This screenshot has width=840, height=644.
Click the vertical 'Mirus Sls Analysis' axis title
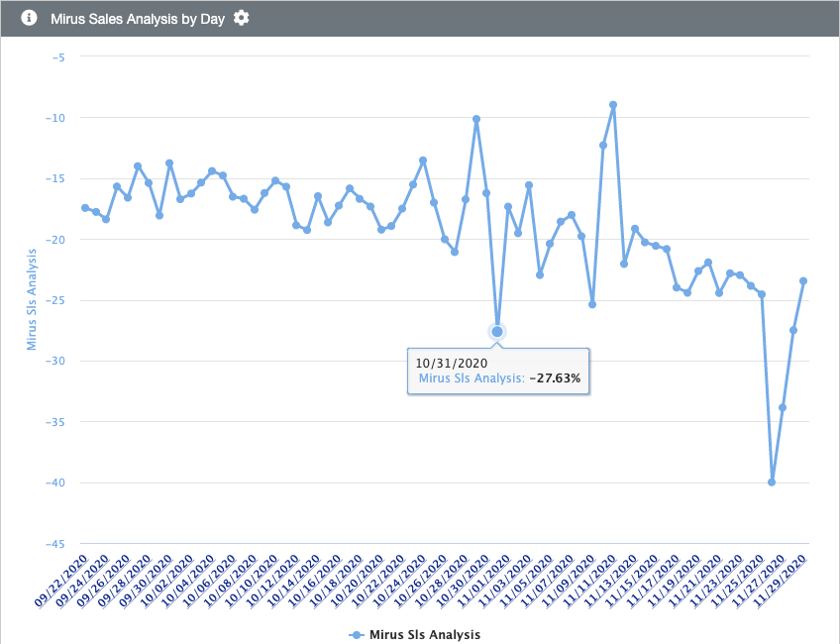32,299
